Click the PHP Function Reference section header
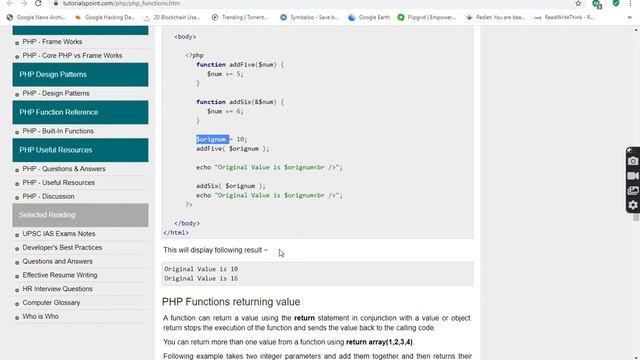The width and height of the screenshot is (640, 360). 80,112
